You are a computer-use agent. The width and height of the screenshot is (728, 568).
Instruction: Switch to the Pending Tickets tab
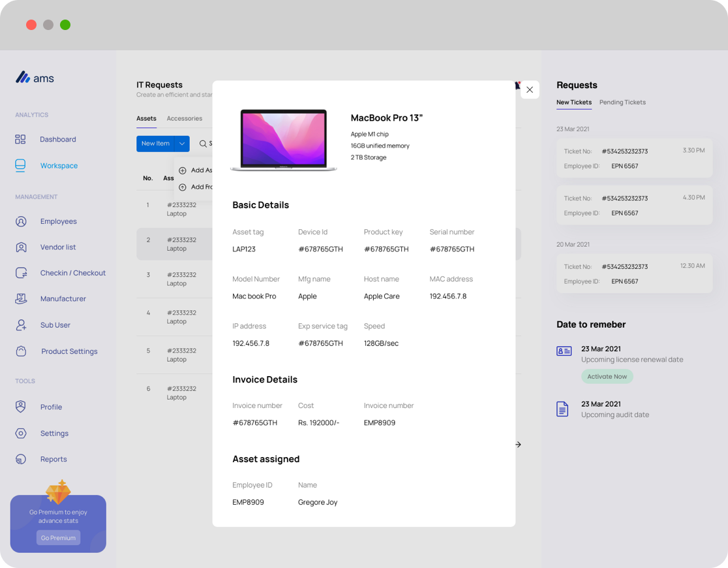(x=622, y=103)
